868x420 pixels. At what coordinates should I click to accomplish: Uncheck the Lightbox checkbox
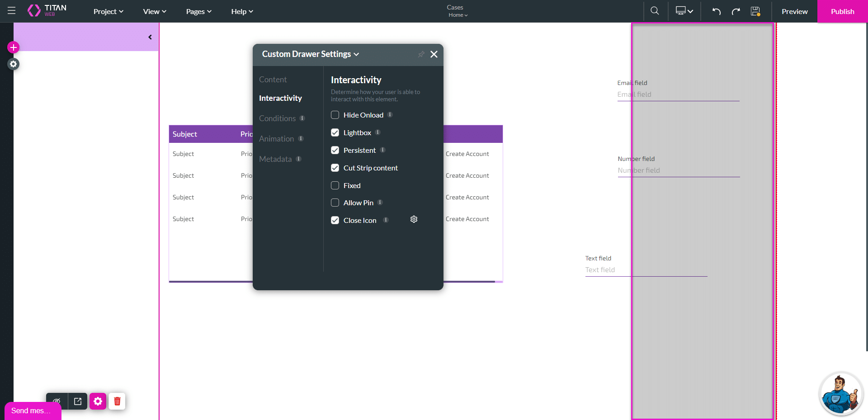tap(335, 132)
